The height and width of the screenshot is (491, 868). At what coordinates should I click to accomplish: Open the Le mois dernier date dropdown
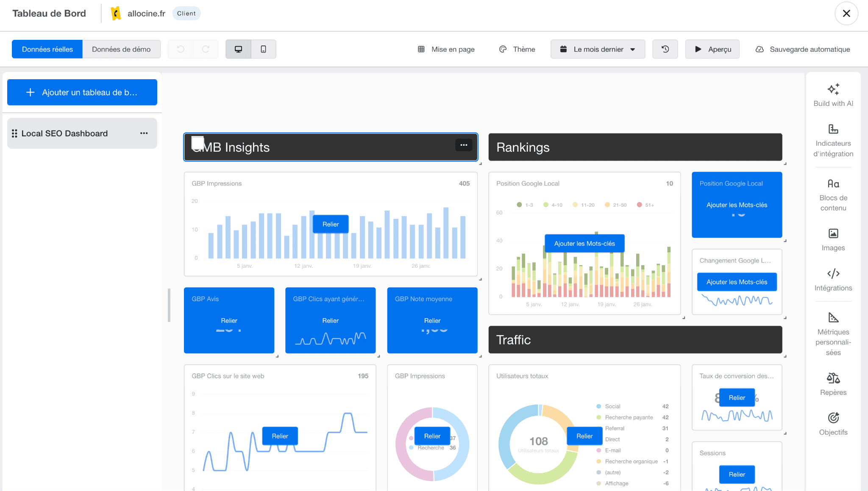598,49
